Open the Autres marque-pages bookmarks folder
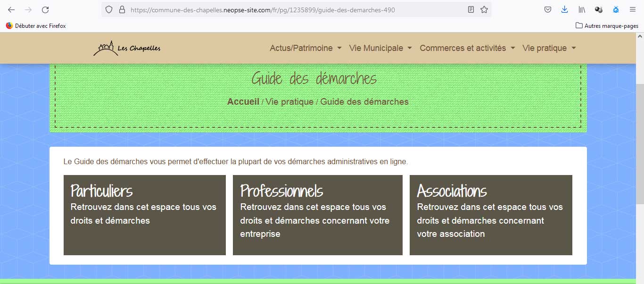The image size is (644, 284). (x=607, y=26)
